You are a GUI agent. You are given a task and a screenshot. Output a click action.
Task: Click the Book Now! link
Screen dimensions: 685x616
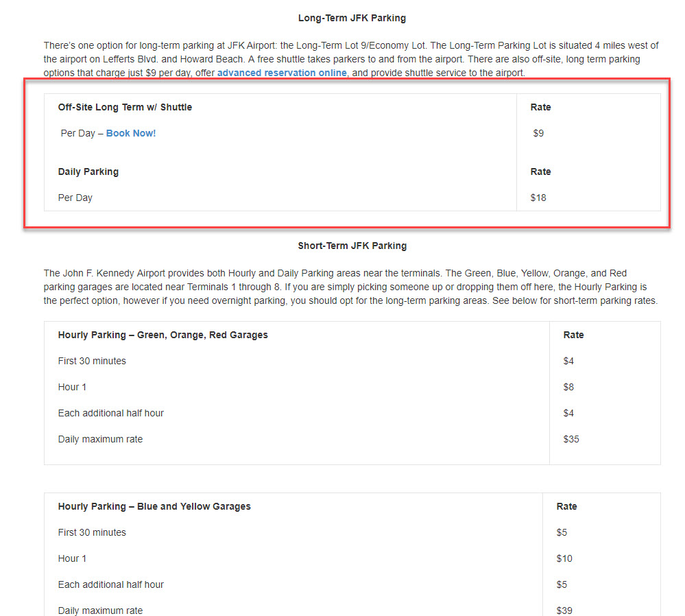tap(131, 133)
